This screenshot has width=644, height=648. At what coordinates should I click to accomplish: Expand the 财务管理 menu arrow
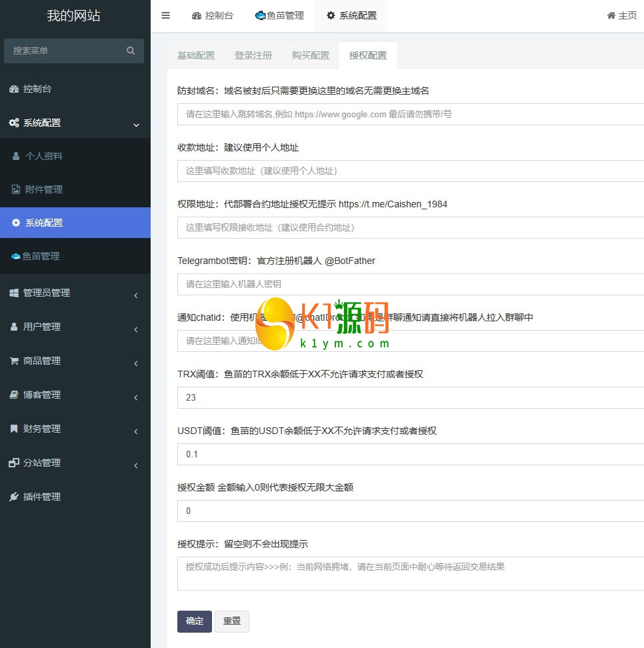136,431
